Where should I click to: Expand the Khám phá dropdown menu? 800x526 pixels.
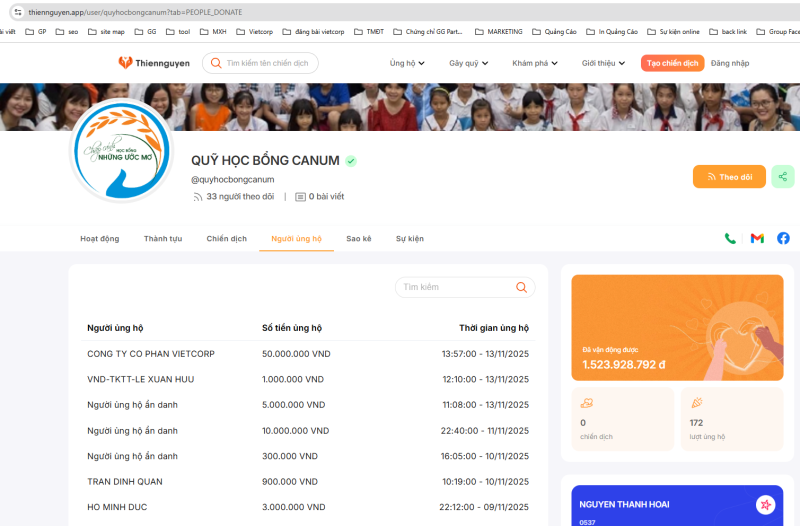click(535, 63)
